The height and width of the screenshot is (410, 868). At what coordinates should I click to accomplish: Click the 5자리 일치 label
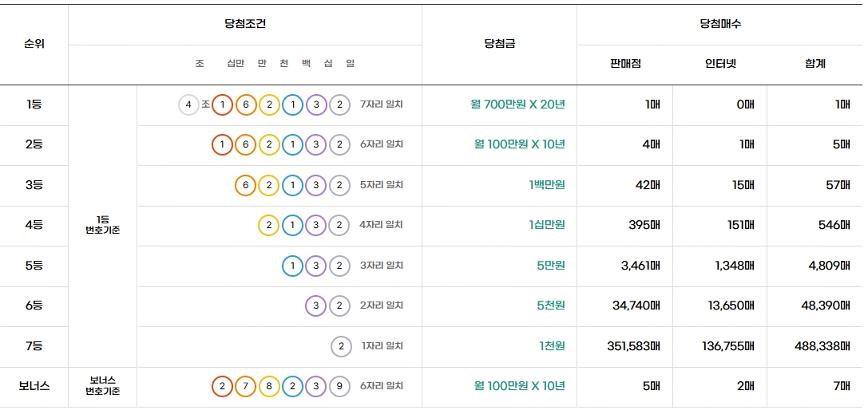[x=382, y=185]
